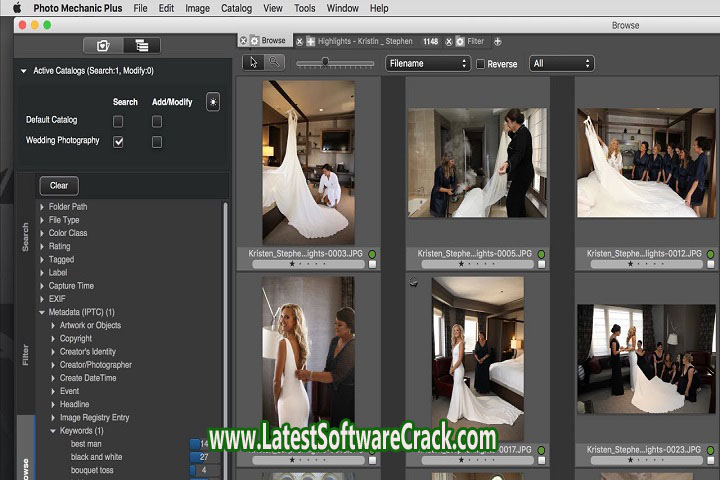Select the arrow pointer tool
Viewport: 720px width, 480px height.
(x=253, y=63)
